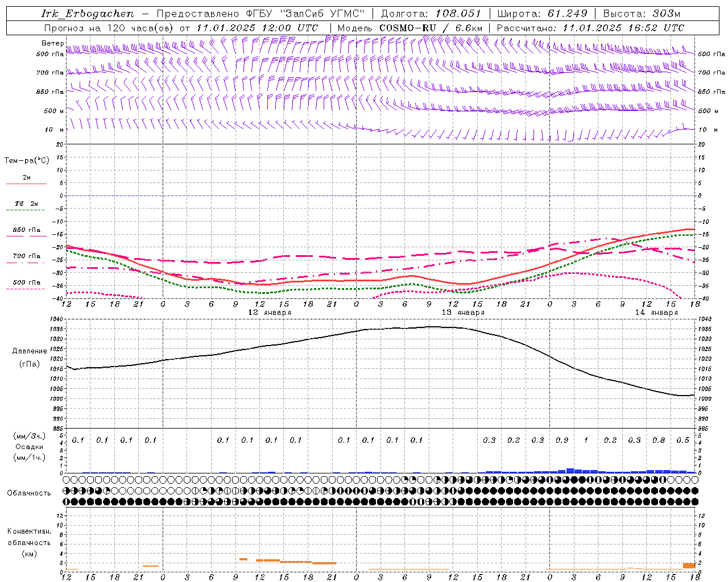This screenshot has height=582, width=728.
Task: Select the Прогноз на 120 часа(ов) text
Action: pos(109,28)
